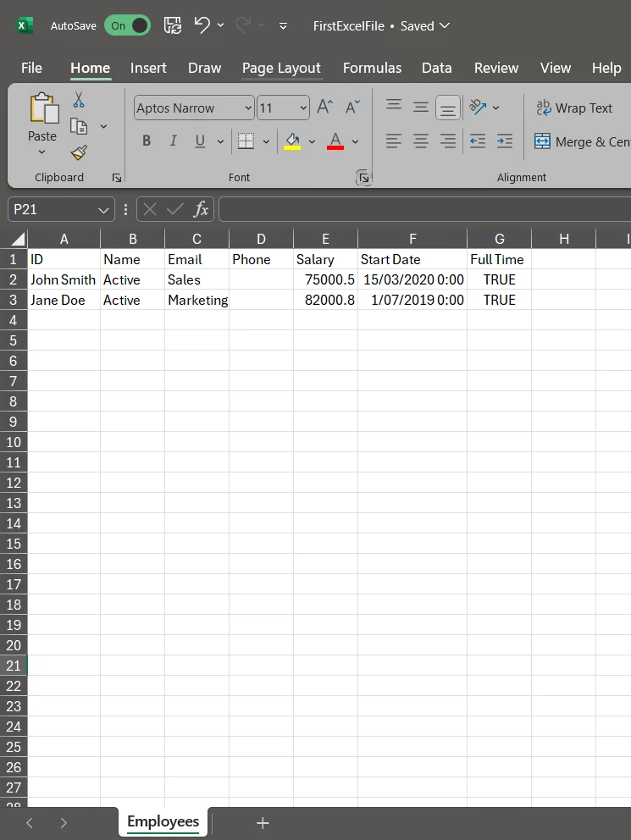Select the Format Painter brush icon
This screenshot has width=631, height=840.
click(x=79, y=152)
